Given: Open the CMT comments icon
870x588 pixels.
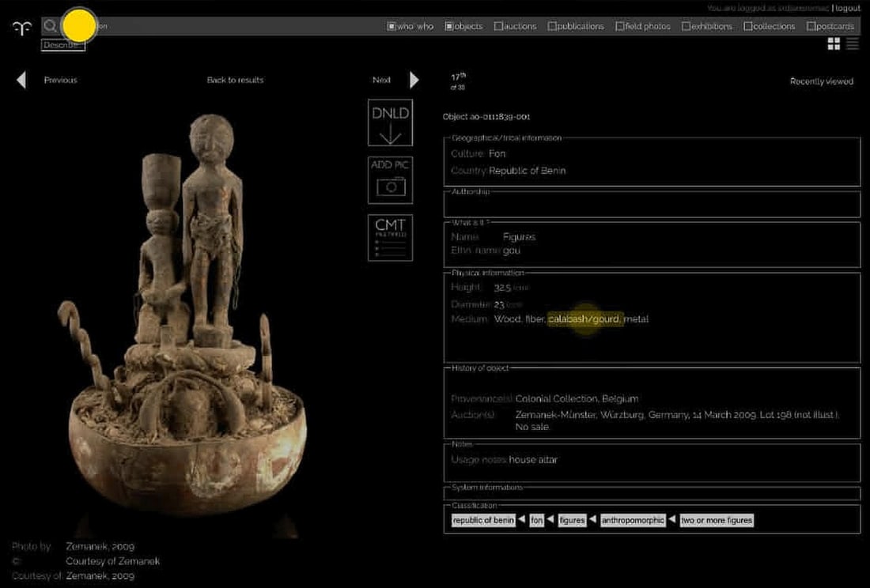Looking at the screenshot, I should pyautogui.click(x=390, y=238).
